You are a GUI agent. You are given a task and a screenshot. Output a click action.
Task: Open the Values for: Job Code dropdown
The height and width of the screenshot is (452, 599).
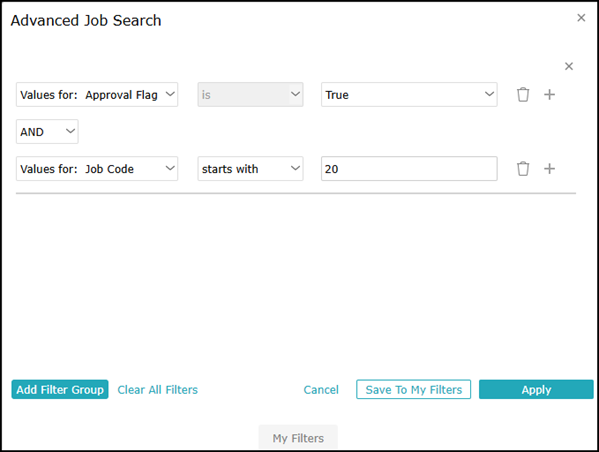pyautogui.click(x=97, y=169)
